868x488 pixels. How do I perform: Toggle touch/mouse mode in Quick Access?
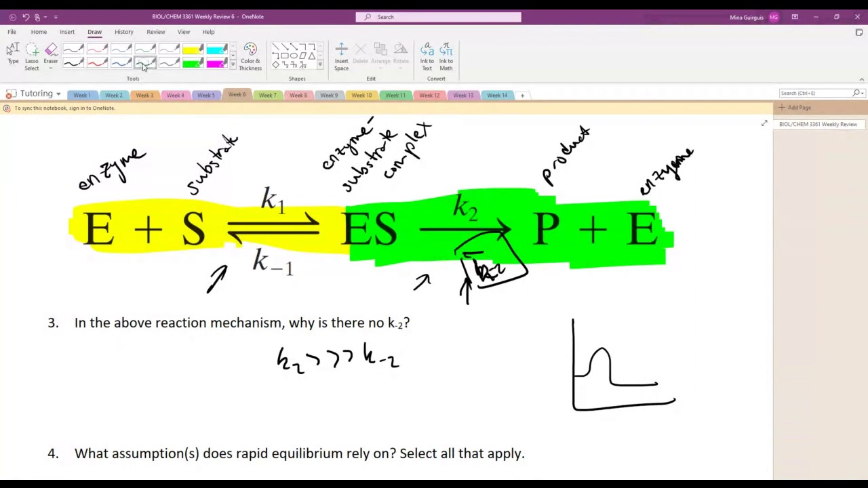pos(38,17)
